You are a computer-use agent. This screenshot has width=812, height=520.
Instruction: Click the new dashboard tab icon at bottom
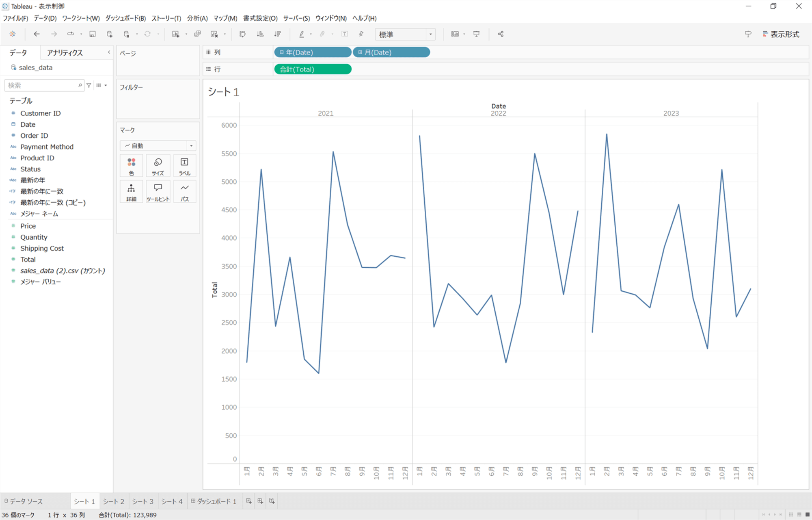[260, 501]
